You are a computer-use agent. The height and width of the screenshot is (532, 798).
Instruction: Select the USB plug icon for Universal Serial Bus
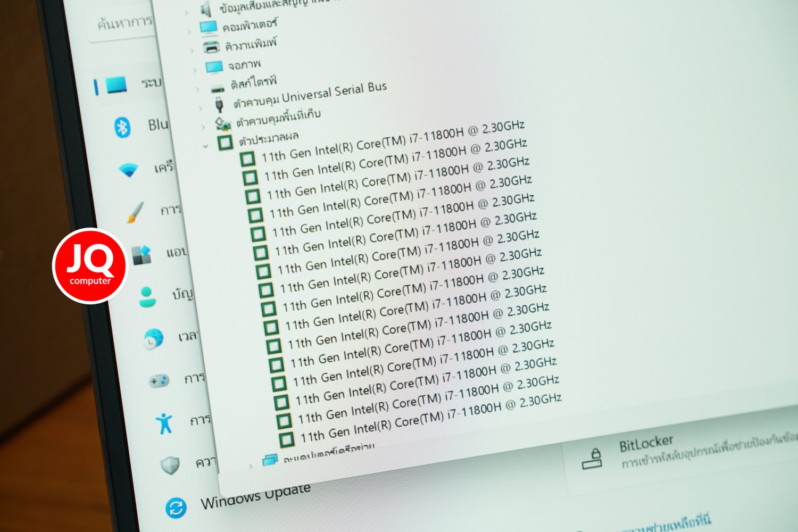219,104
